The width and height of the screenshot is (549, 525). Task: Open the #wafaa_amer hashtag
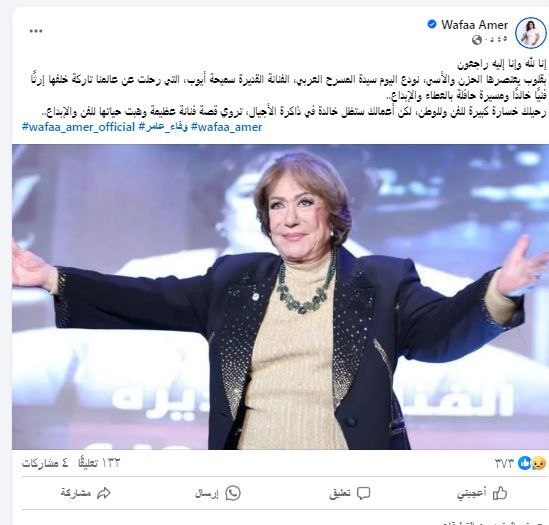(x=227, y=127)
